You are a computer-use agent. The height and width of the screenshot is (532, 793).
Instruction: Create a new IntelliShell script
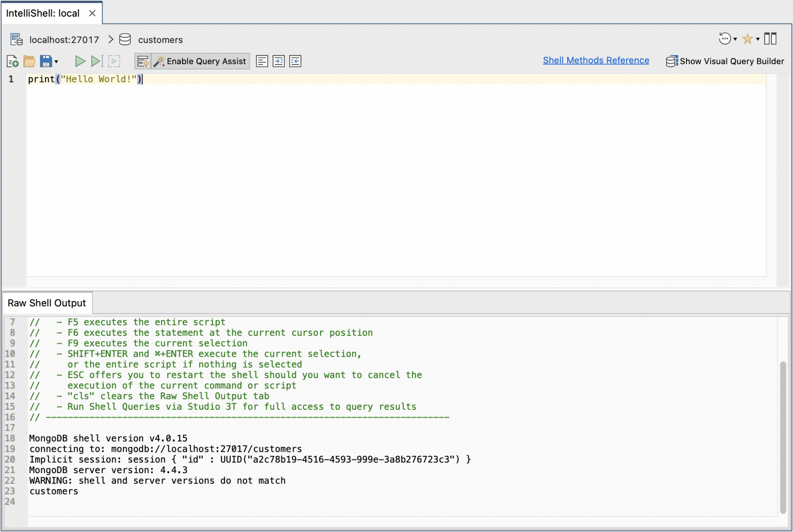pyautogui.click(x=12, y=61)
